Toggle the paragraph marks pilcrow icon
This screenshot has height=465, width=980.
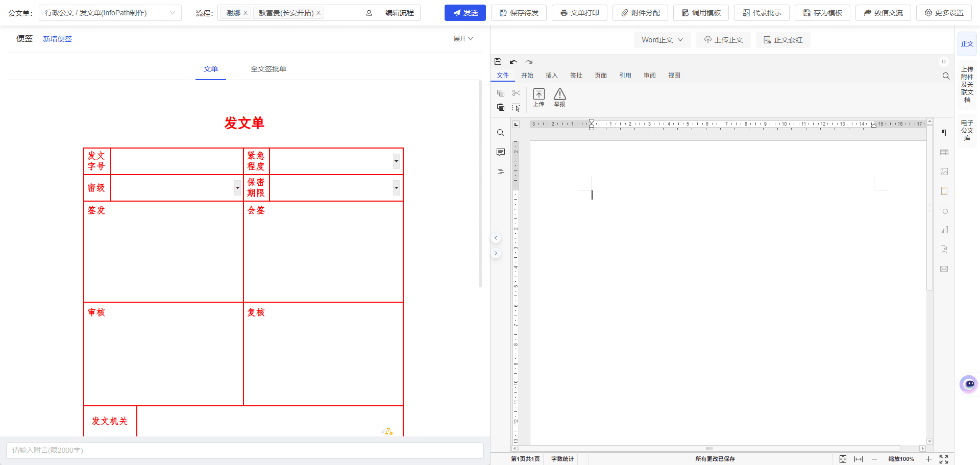point(944,133)
